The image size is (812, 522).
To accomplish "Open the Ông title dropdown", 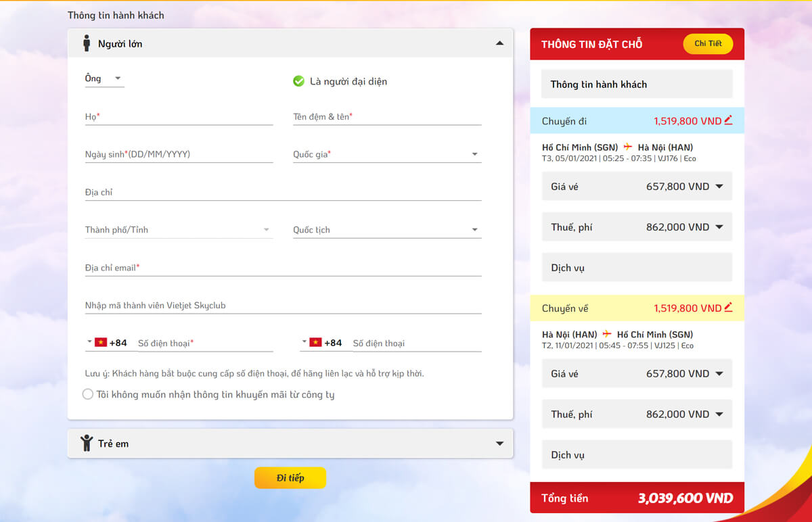I will click(x=104, y=78).
